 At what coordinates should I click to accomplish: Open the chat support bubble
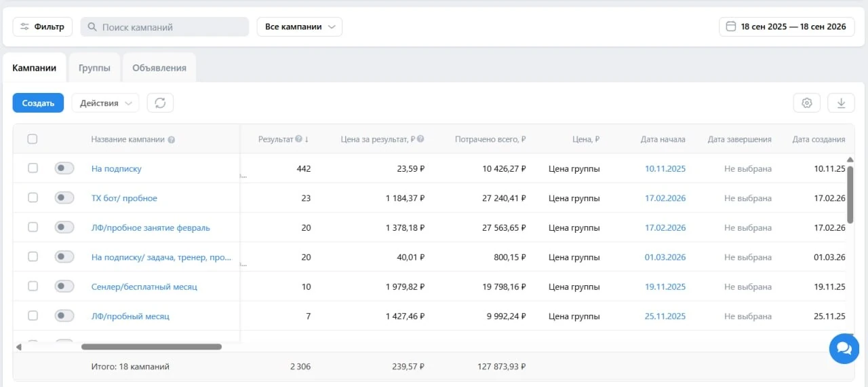click(844, 348)
